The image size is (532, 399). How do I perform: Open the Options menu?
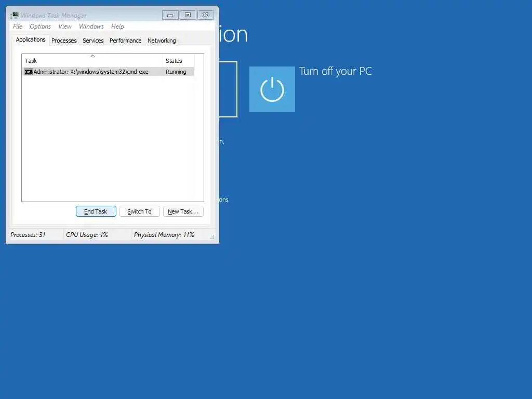pos(40,26)
